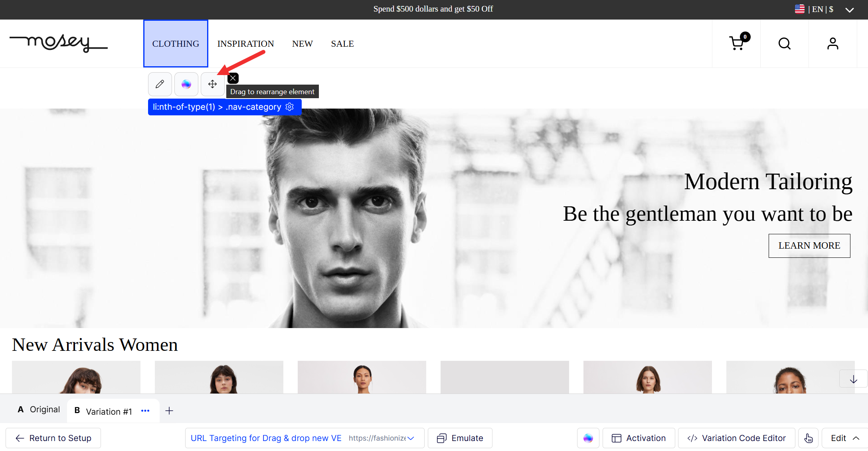The image size is (868, 451).
Task: Open the shopping cart icon
Action: pyautogui.click(x=736, y=44)
